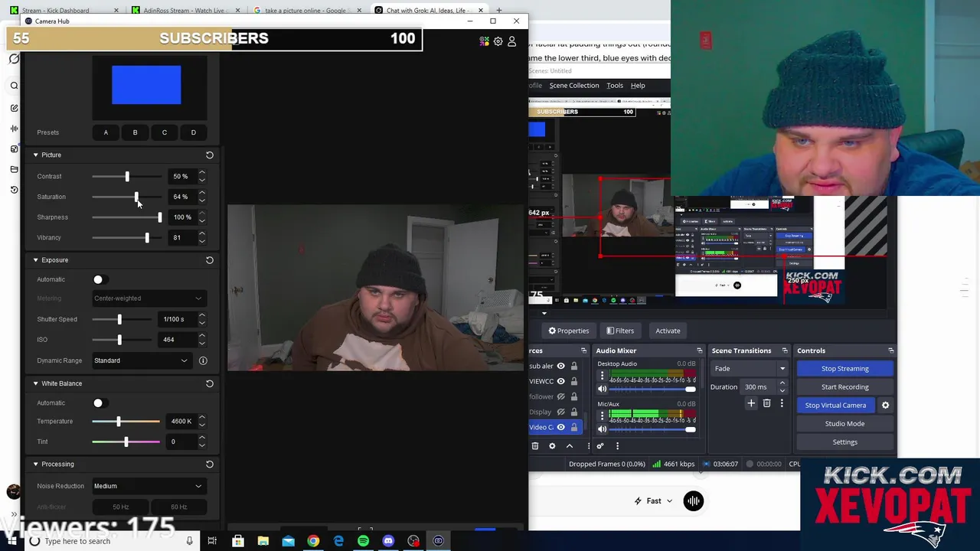Open Discord from the taskbar
Screen dimensions: 980x551
pyautogui.click(x=388, y=541)
